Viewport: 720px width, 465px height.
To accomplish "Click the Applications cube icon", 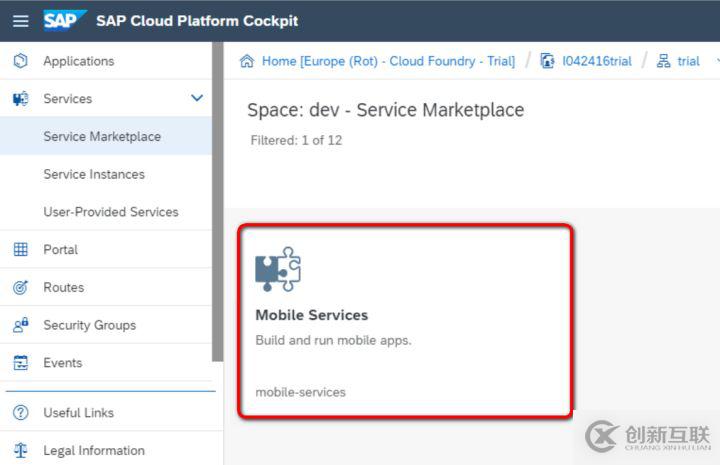I will pos(20,61).
